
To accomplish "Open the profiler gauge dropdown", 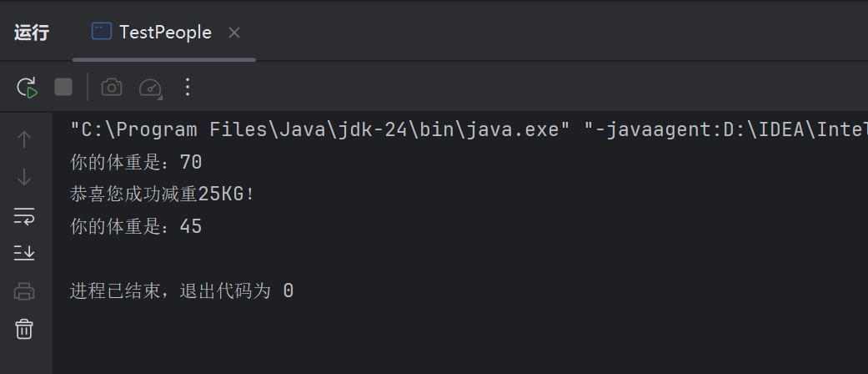I will tap(150, 87).
